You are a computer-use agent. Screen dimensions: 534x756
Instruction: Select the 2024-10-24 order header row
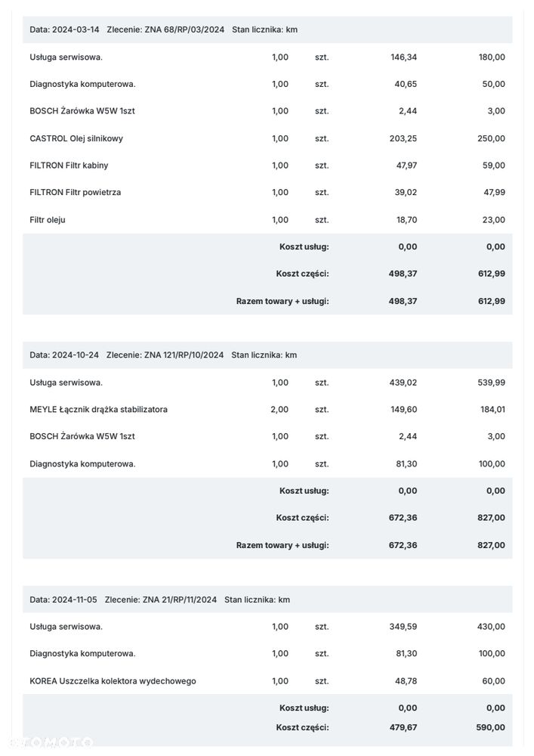coord(267,355)
